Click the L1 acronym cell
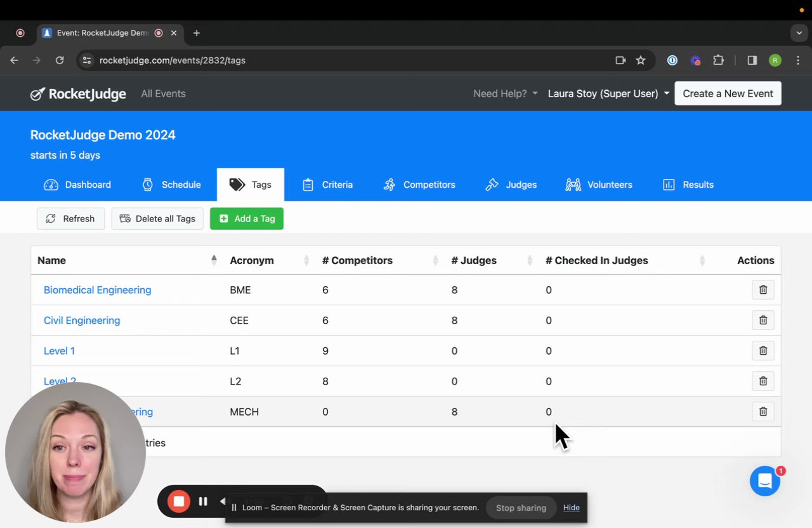 (x=235, y=351)
